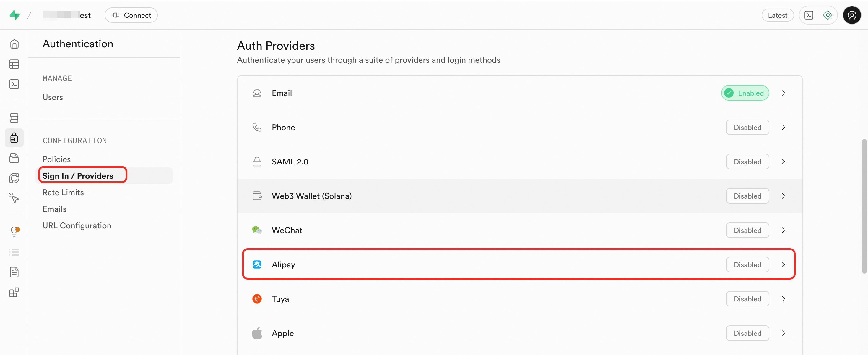Expand the Email provider chevron
This screenshot has width=868, height=355.
click(x=784, y=93)
